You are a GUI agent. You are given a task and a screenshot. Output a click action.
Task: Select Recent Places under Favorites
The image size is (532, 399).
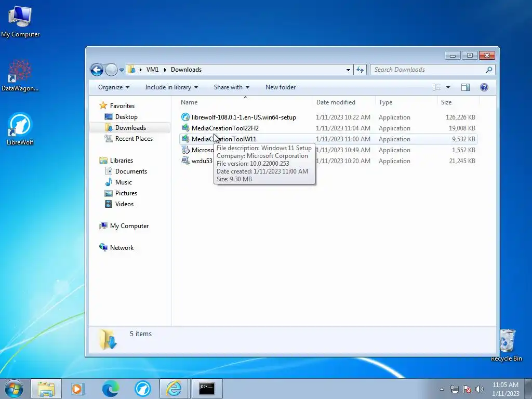pyautogui.click(x=134, y=138)
